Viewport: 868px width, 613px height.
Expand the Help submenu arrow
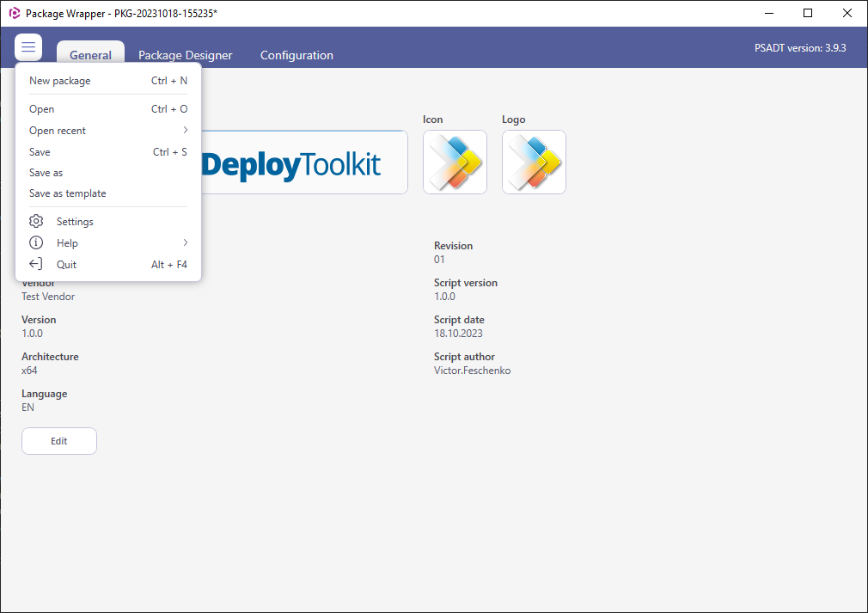pos(186,242)
